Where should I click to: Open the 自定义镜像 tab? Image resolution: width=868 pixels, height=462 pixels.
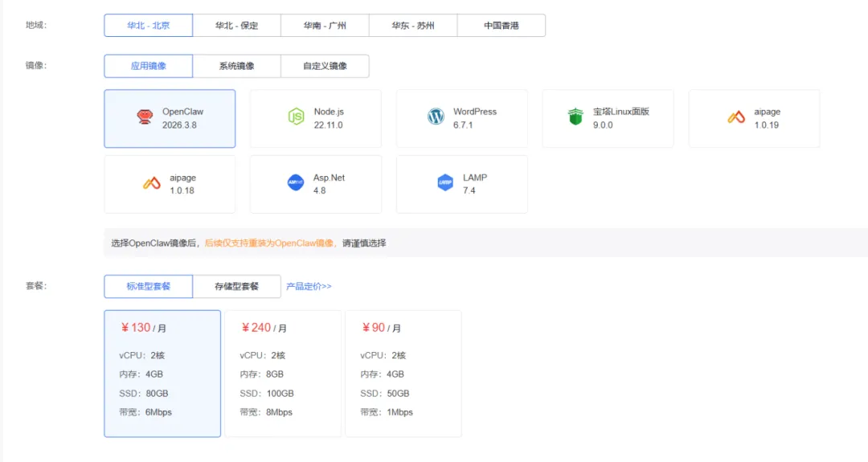click(325, 66)
